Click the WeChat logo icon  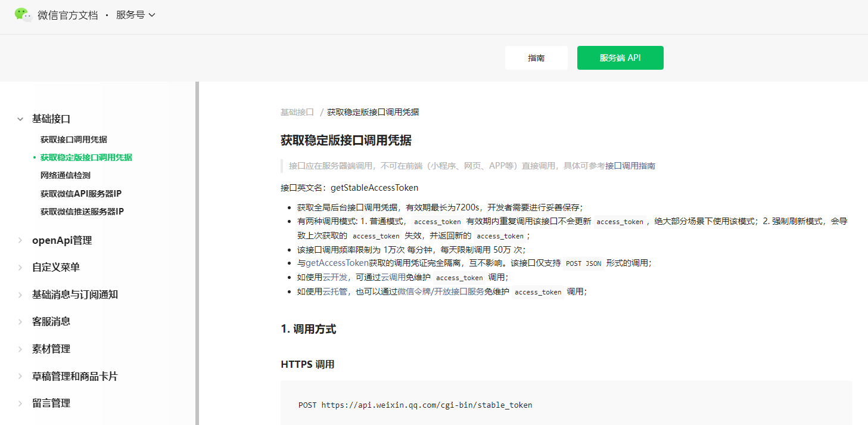pos(23,15)
